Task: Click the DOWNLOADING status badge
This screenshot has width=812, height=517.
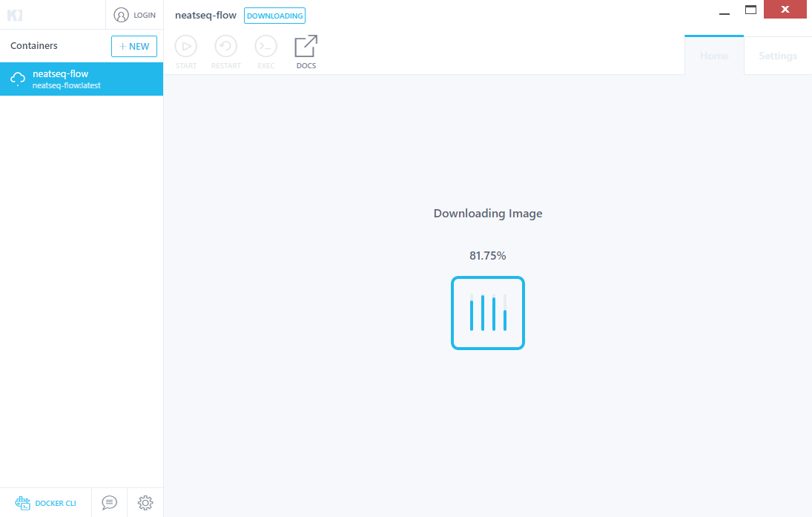Action: point(274,16)
